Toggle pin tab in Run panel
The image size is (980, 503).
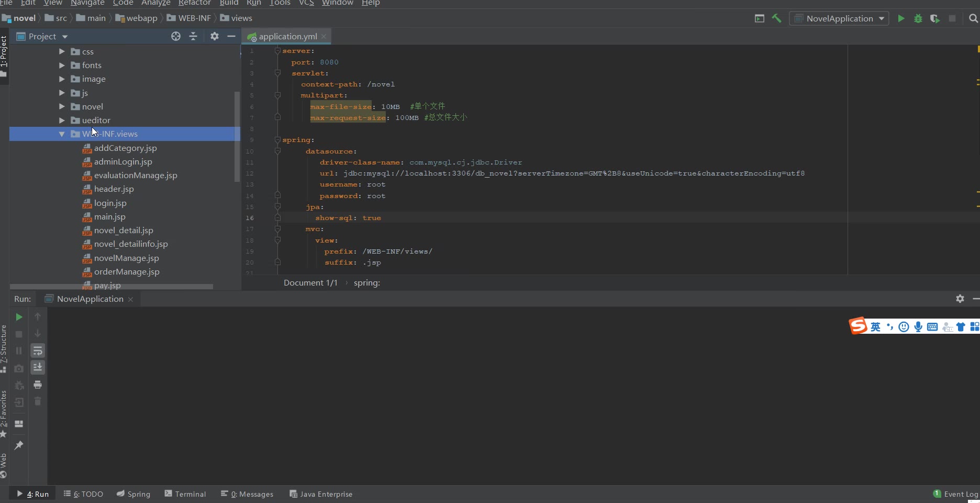pyautogui.click(x=19, y=445)
